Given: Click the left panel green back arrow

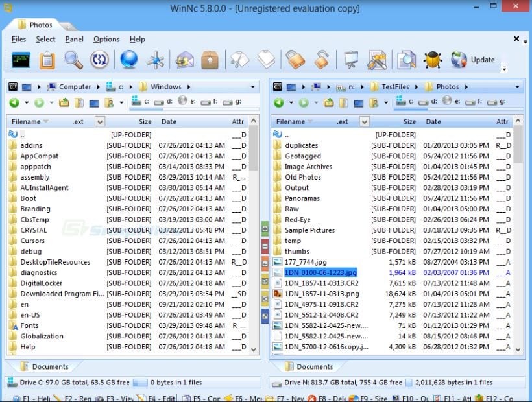Looking at the screenshot, I should tap(14, 102).
